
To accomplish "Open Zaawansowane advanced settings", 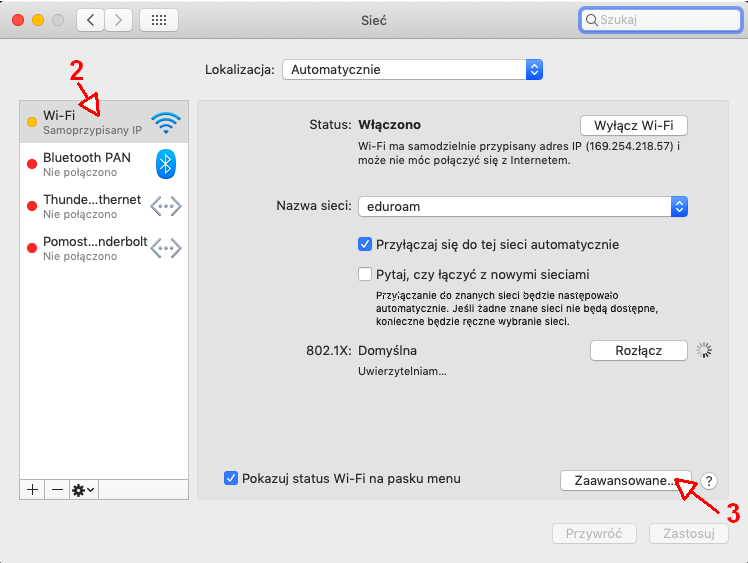I will 624,481.
